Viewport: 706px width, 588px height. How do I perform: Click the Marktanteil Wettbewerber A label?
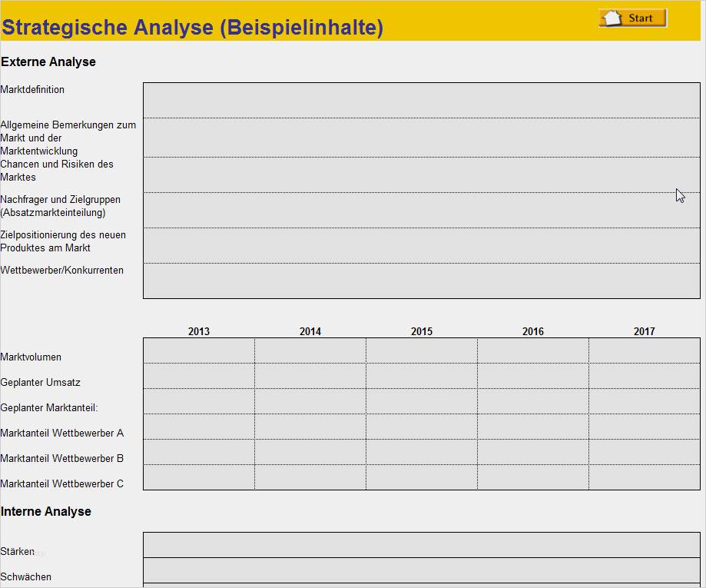(x=62, y=433)
